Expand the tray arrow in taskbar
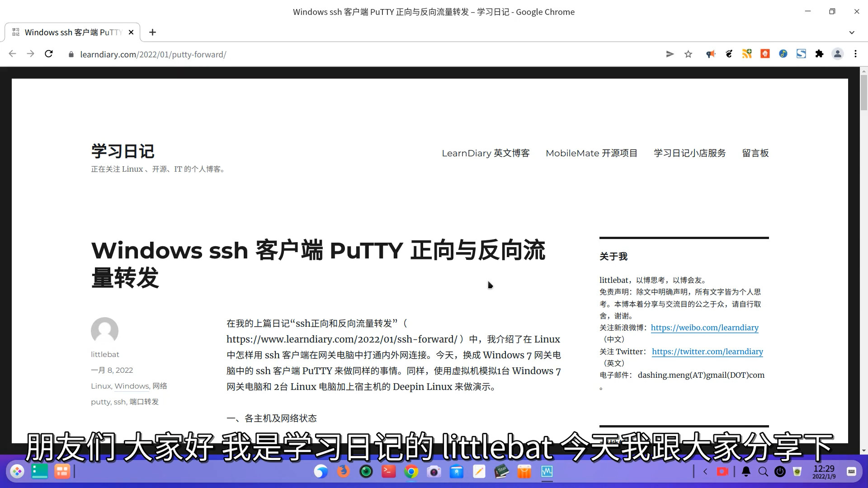The width and height of the screenshot is (868, 488). point(705,472)
